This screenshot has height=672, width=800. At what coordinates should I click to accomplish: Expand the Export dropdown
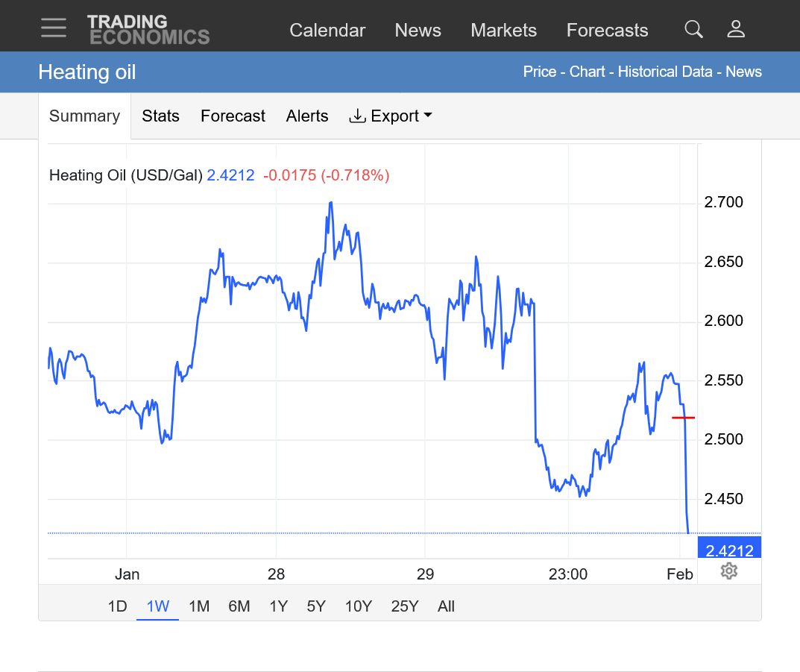pyautogui.click(x=391, y=116)
